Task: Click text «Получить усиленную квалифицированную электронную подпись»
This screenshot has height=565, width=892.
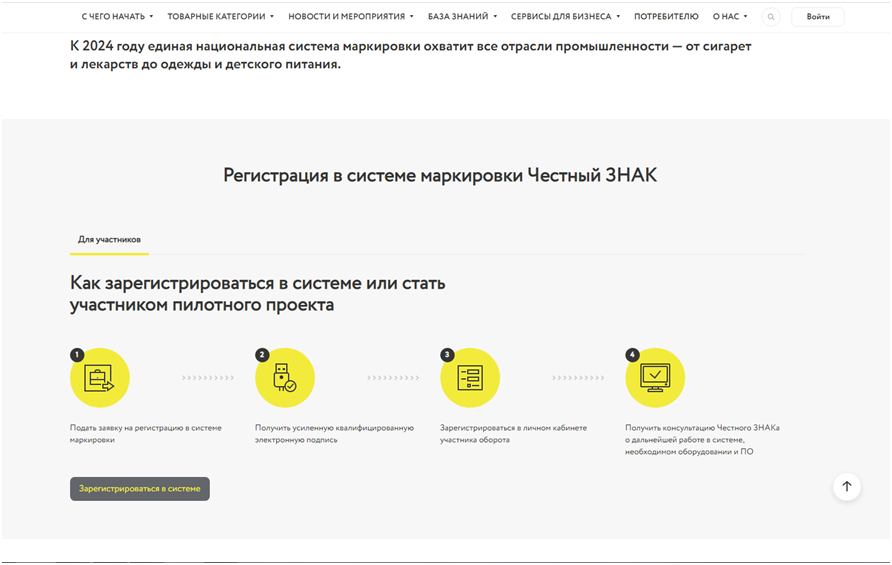Action: tap(334, 434)
